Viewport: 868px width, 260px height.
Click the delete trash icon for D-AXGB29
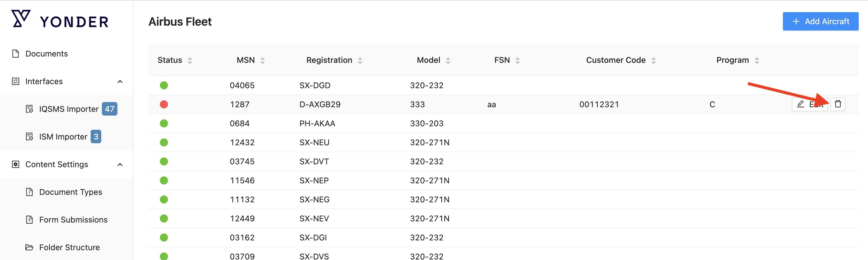pyautogui.click(x=838, y=104)
